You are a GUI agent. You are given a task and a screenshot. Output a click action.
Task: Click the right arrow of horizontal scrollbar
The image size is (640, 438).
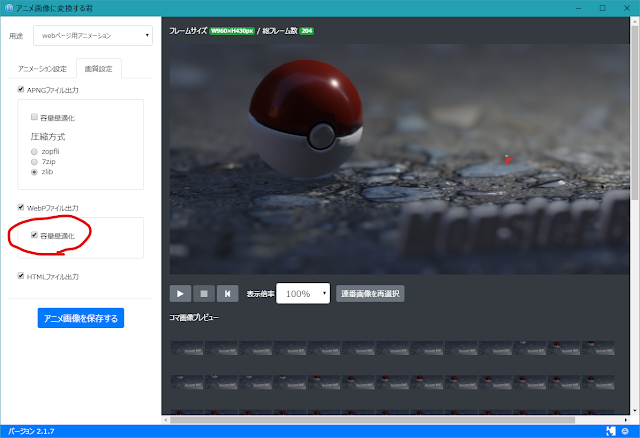coord(626,420)
